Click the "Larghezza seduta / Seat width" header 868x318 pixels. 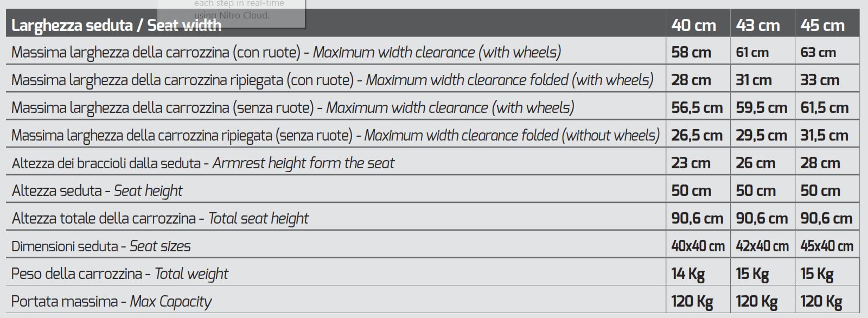tap(117, 26)
